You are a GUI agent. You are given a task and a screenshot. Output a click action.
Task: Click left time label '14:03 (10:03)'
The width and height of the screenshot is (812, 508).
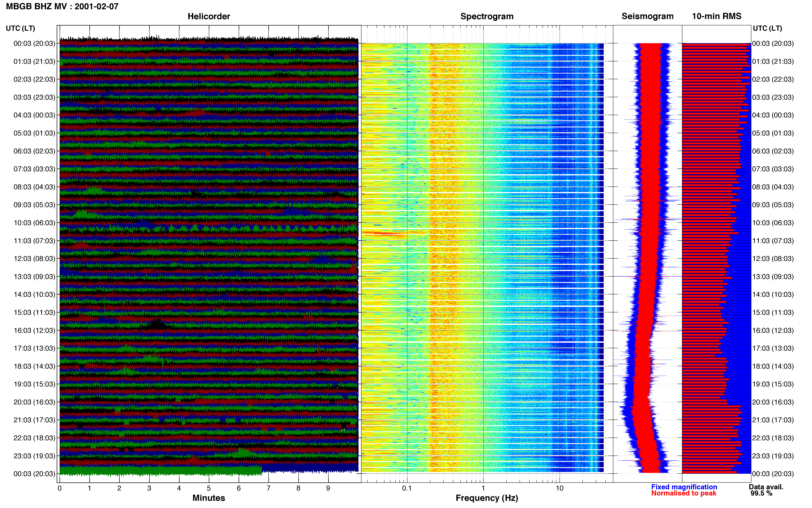(34, 295)
